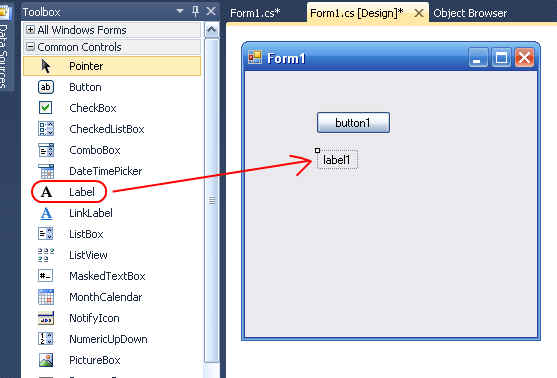Choose the CheckBox control icon
This screenshot has height=378, width=557.
click(45, 108)
